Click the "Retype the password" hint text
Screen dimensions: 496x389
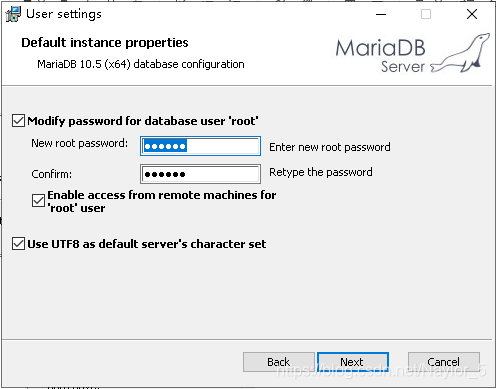click(x=321, y=172)
